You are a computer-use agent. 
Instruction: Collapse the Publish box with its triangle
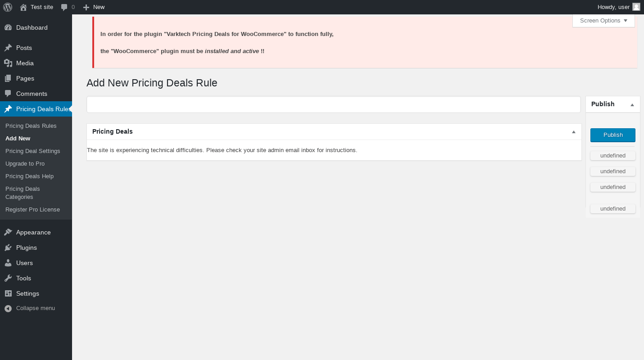point(632,104)
